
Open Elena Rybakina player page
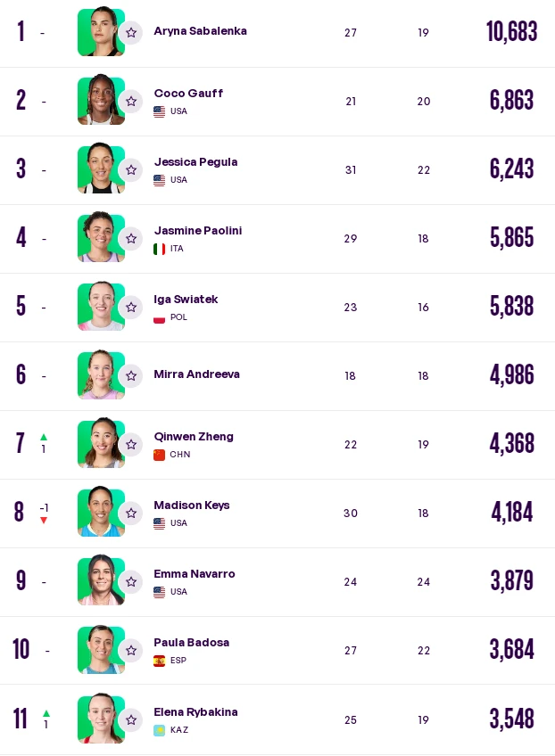pyautogui.click(x=195, y=712)
